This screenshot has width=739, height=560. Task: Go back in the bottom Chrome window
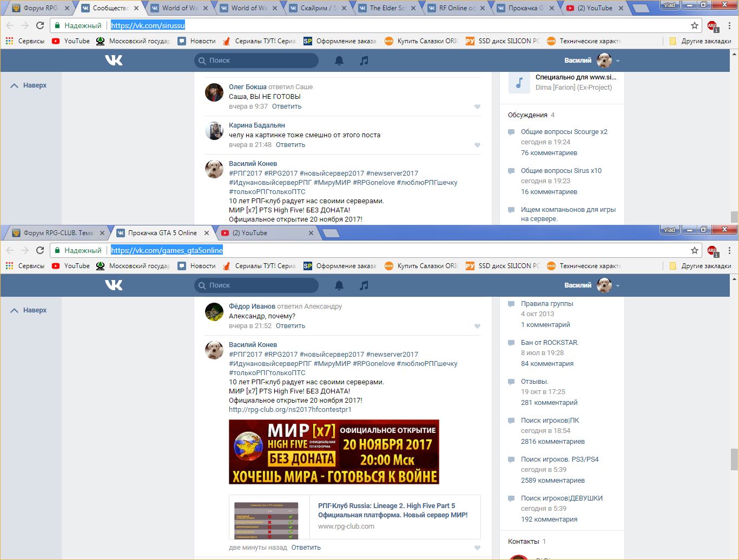10,250
